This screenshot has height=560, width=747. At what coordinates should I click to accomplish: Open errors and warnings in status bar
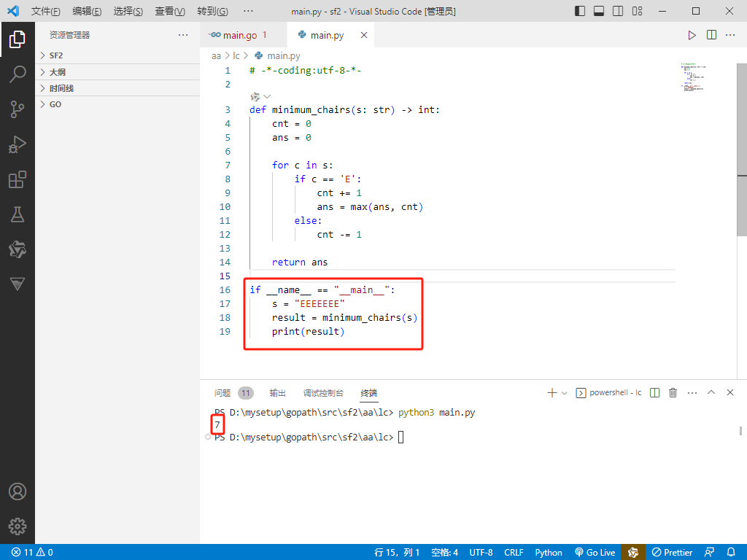32,553
